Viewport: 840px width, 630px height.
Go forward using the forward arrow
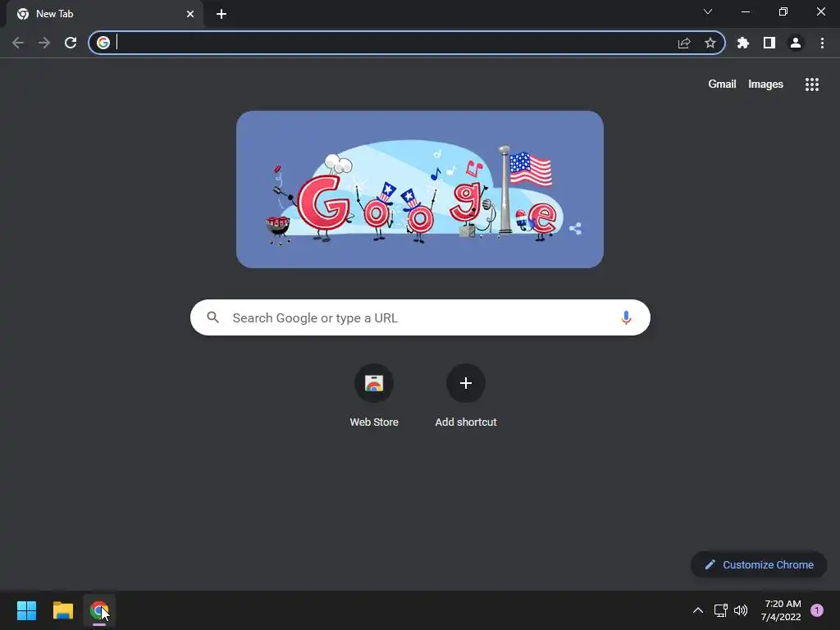point(44,43)
